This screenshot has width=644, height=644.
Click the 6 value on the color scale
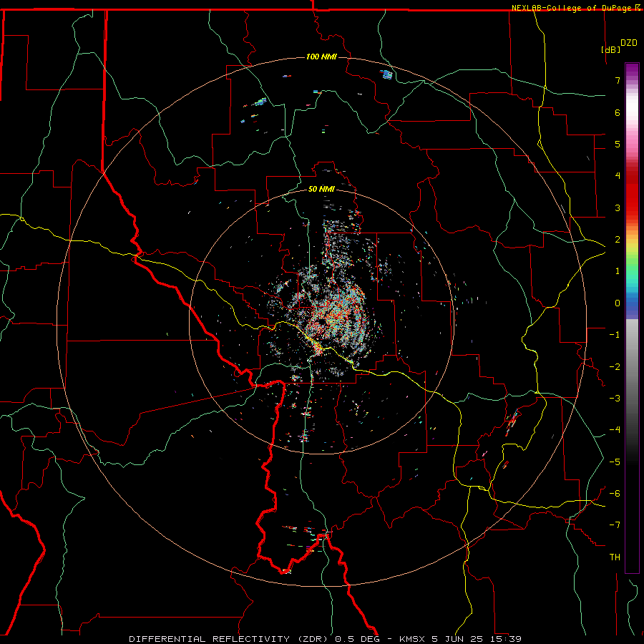point(618,112)
